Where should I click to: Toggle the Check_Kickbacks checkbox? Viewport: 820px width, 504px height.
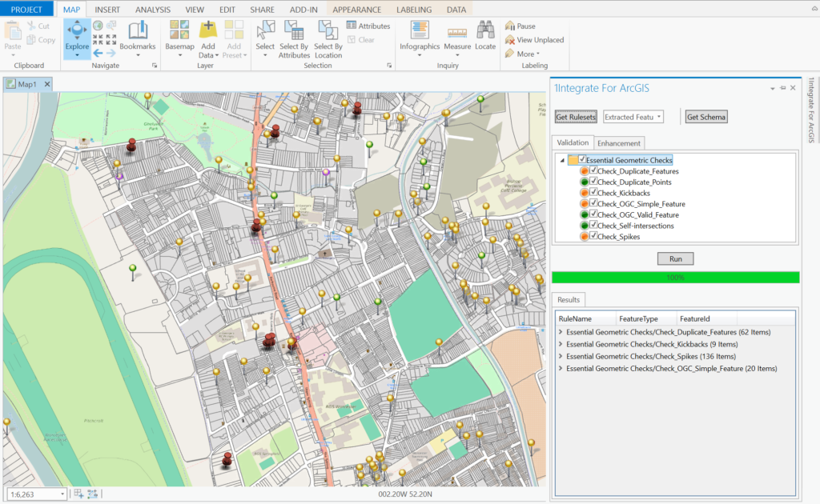pyautogui.click(x=593, y=193)
